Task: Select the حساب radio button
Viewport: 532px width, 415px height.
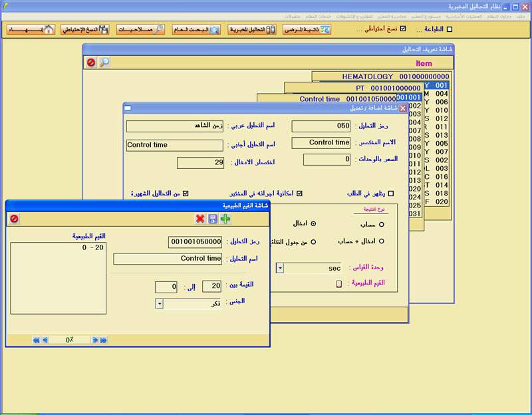Action: (381, 224)
